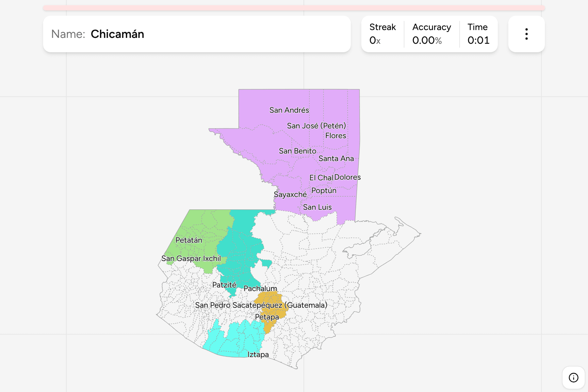Select Dolores on the map
The image size is (588, 392).
pyautogui.click(x=348, y=177)
